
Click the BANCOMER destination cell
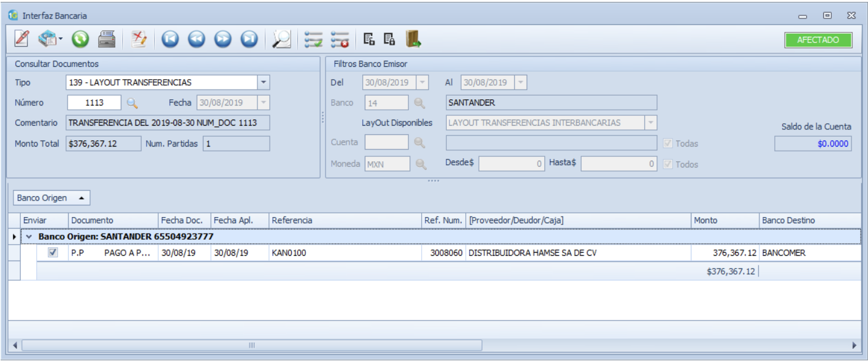(x=810, y=253)
